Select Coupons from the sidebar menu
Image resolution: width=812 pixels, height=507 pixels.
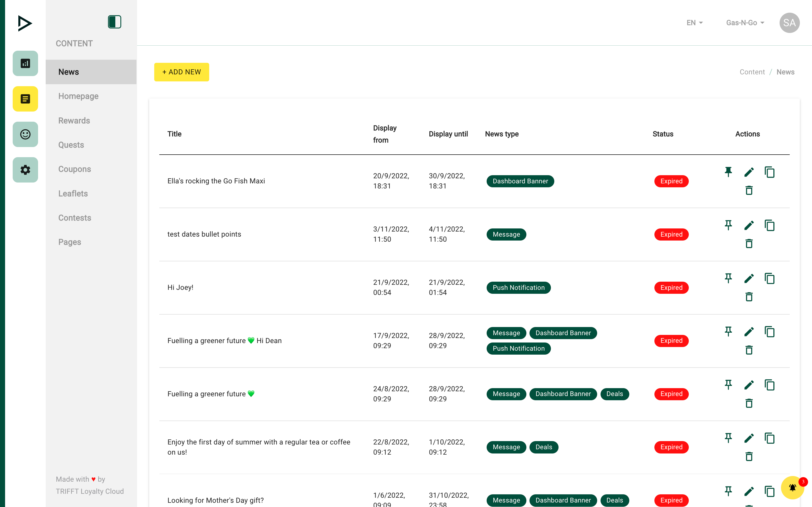74,169
